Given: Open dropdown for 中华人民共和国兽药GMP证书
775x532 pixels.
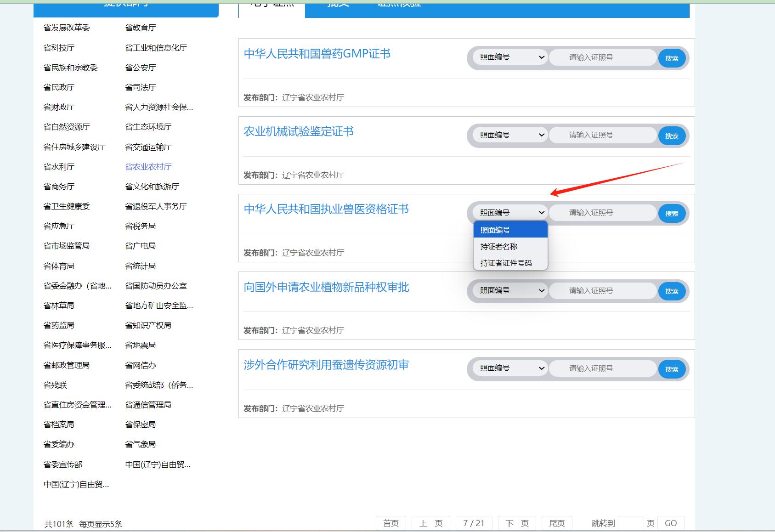Looking at the screenshot, I should [510, 57].
